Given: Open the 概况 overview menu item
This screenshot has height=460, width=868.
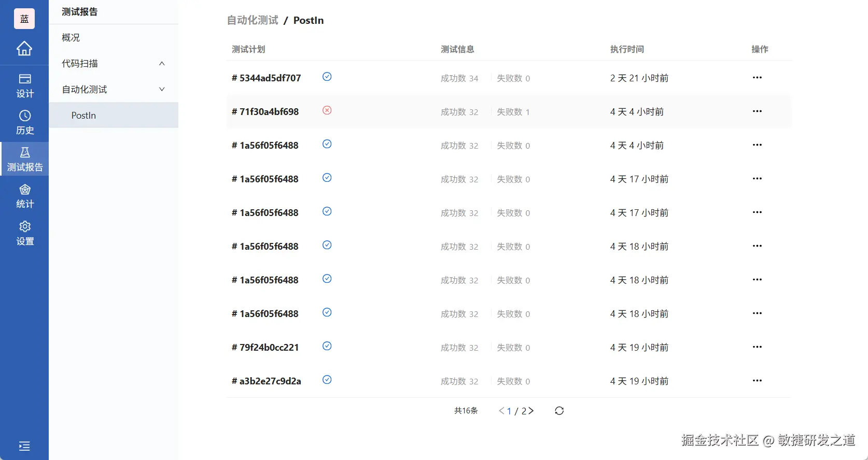Looking at the screenshot, I should click(x=114, y=37).
